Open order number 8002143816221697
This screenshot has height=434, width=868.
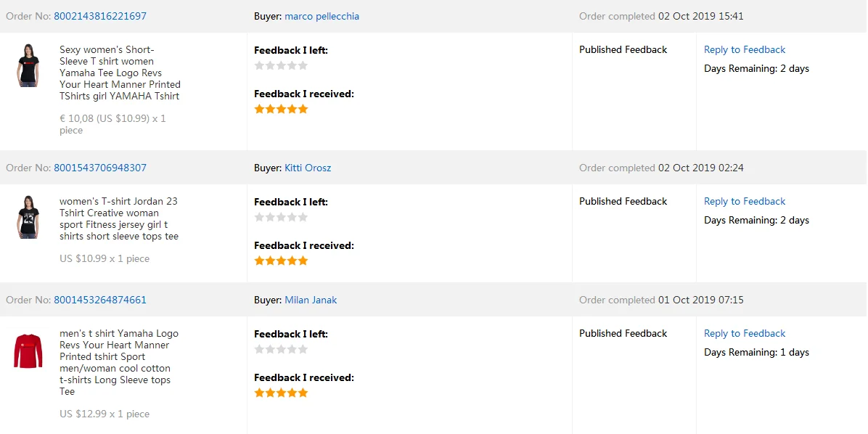pos(100,16)
